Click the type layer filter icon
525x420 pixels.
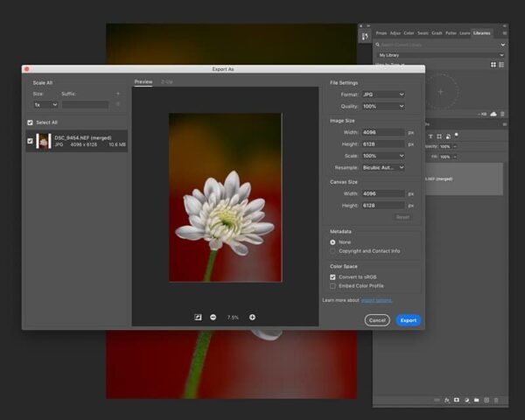pos(430,136)
